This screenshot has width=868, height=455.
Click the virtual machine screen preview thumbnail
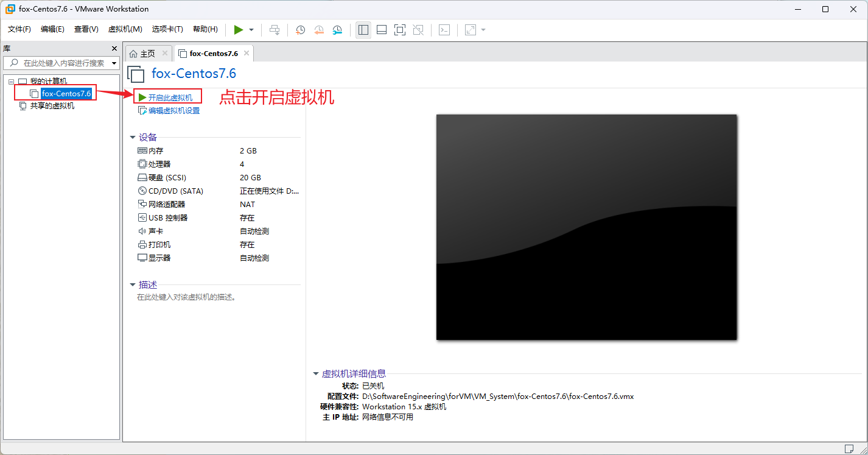[x=586, y=227]
